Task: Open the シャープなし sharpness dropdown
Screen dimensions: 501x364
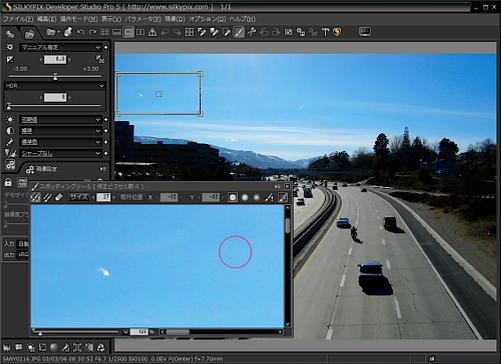Action: [60, 153]
